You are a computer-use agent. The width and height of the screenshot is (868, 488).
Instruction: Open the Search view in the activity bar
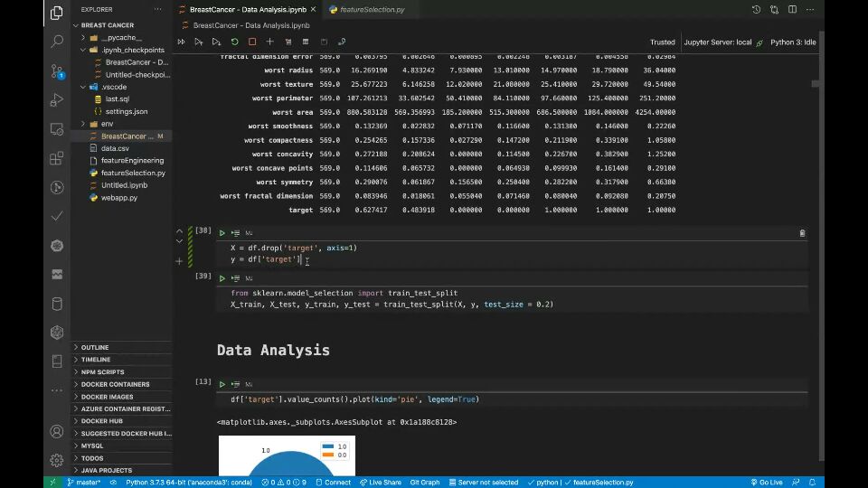pos(57,42)
